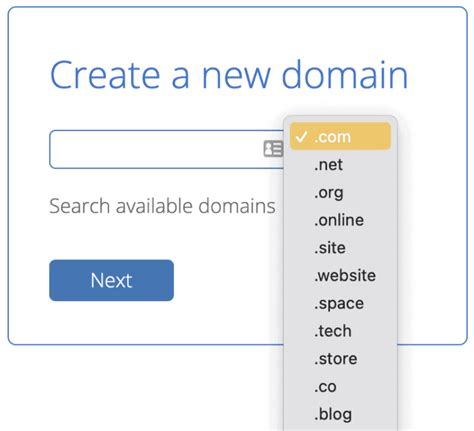The height and width of the screenshot is (431, 474).
Task: Choose .tech from the list
Action: point(340,331)
